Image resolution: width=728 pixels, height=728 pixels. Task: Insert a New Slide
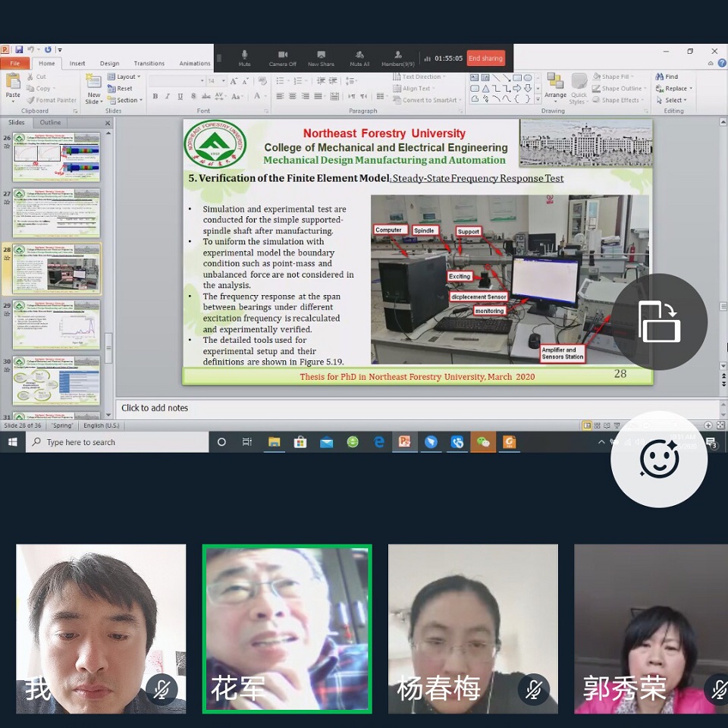point(94,88)
